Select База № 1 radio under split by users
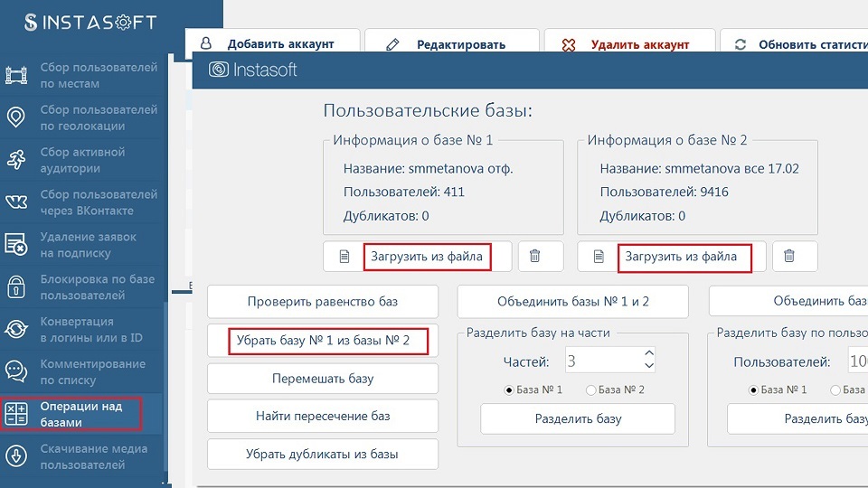Viewport: 868px width, 488px height. [x=753, y=390]
